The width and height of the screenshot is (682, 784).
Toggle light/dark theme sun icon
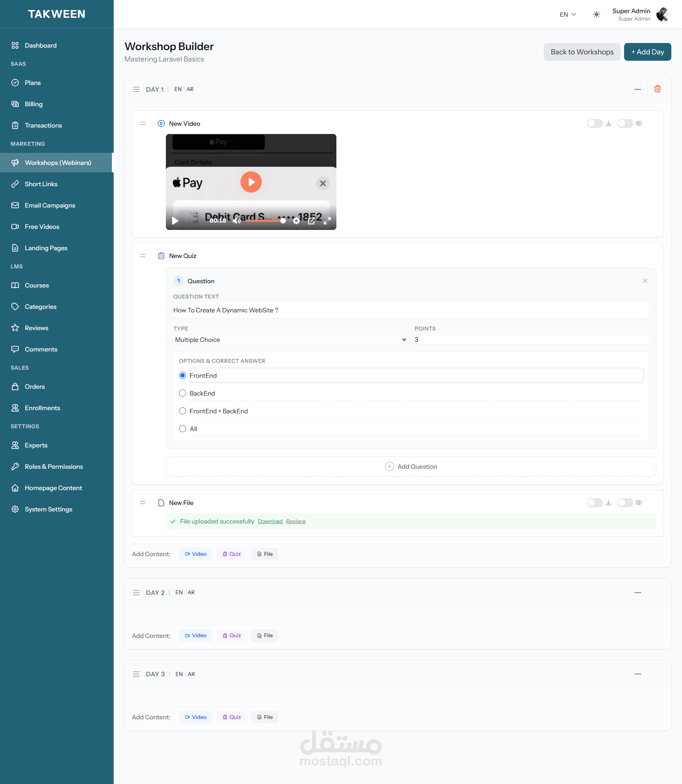(596, 15)
